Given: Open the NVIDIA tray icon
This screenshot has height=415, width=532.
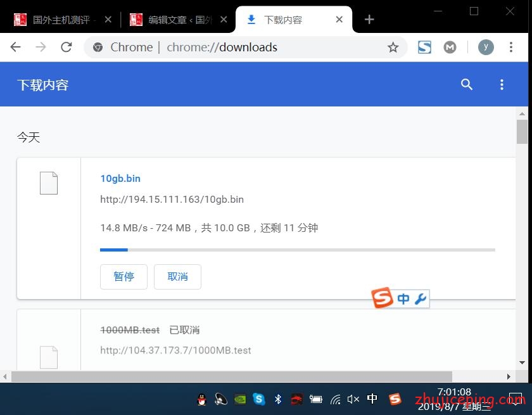Looking at the screenshot, I should pyautogui.click(x=240, y=399).
